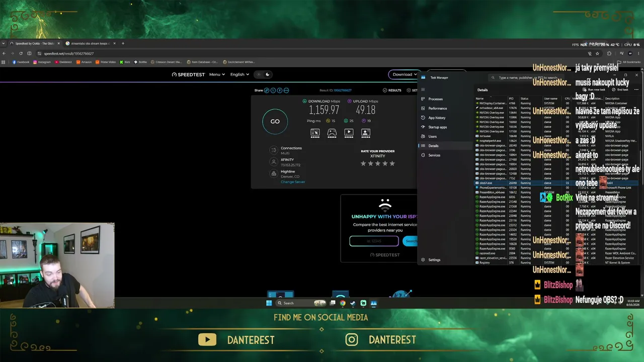Open Task Manager from the taskbar
644x362 pixels.
pos(373,303)
